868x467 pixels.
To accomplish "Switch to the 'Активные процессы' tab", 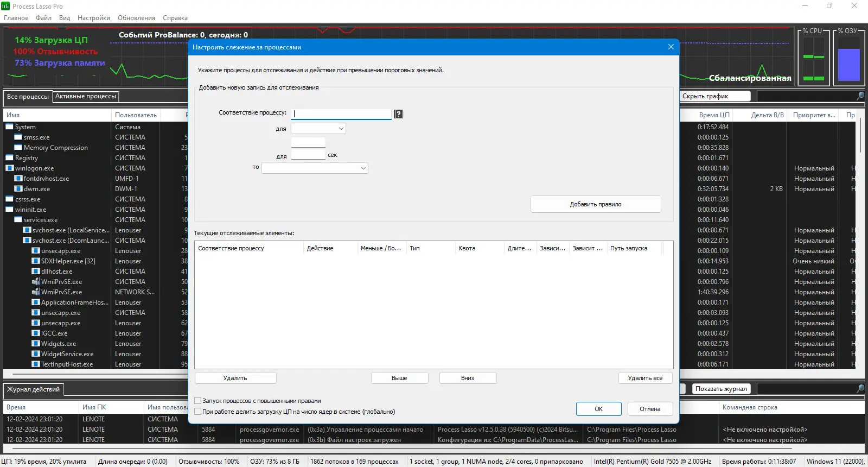I will coord(86,96).
